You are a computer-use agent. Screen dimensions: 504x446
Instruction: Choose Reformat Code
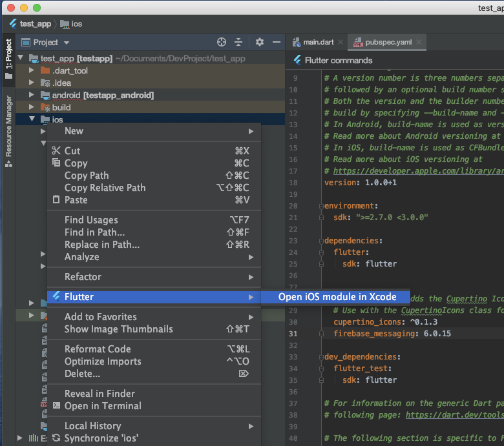pos(154,349)
